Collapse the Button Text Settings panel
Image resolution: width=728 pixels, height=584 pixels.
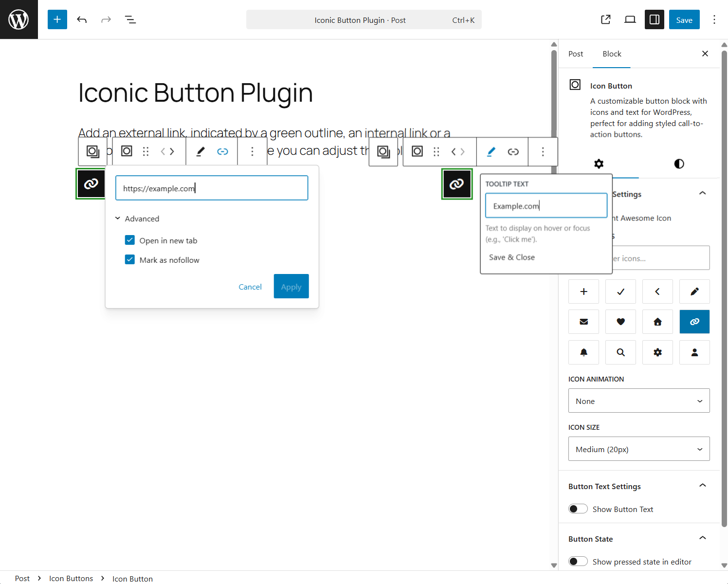pyautogui.click(x=639, y=486)
